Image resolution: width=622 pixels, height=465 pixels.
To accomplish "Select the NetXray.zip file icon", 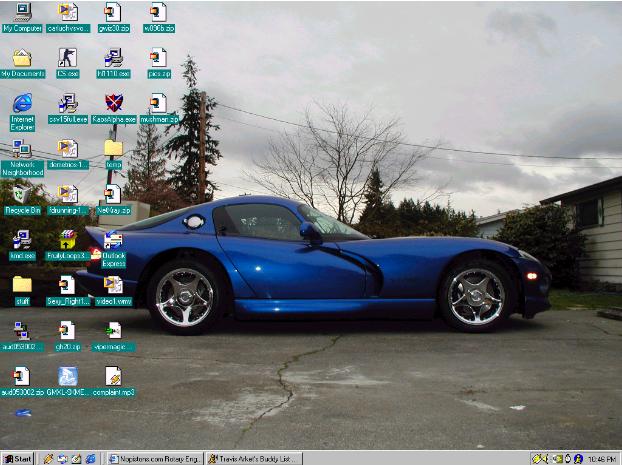I will pyautogui.click(x=113, y=195).
